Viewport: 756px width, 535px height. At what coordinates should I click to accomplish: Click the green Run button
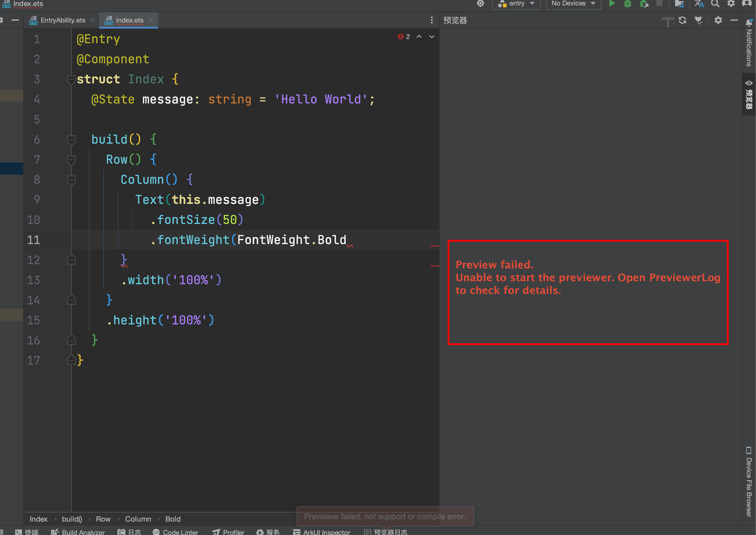pyautogui.click(x=612, y=4)
